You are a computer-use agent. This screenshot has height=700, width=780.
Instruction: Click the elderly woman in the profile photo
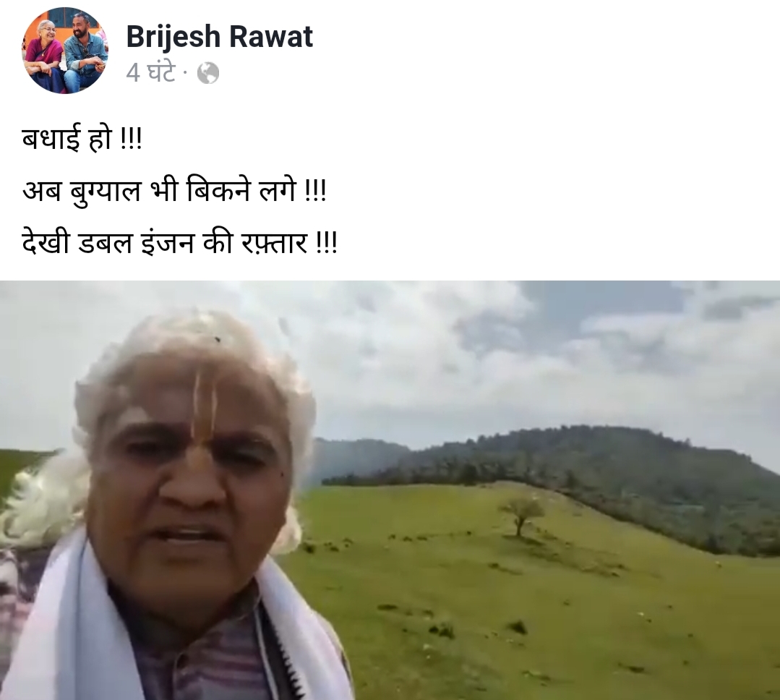(x=44, y=55)
